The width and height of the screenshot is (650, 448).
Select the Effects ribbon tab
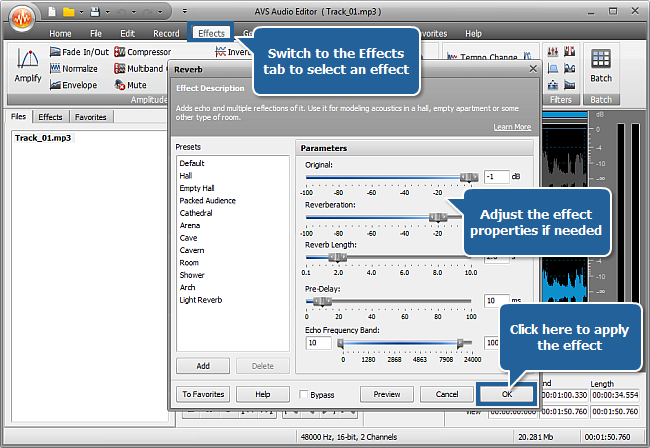click(x=211, y=33)
